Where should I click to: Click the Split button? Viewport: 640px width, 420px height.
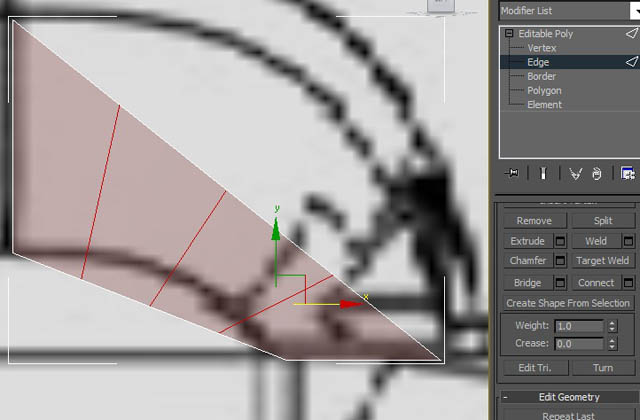(603, 221)
